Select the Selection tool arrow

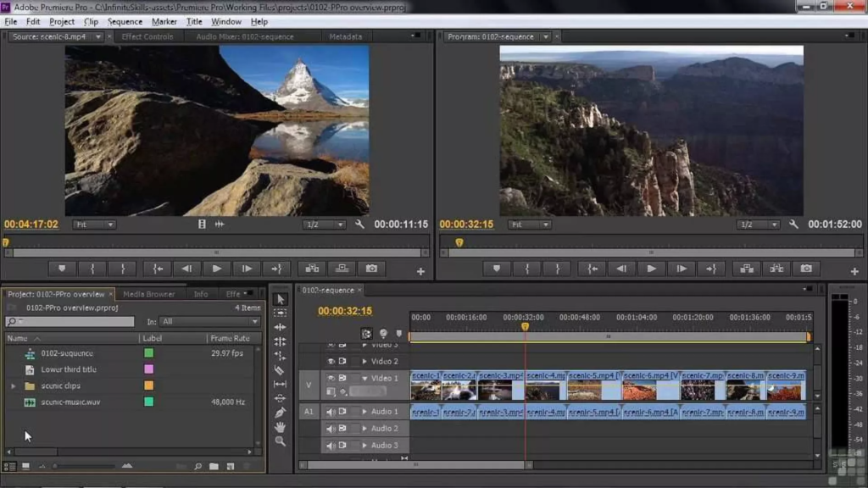tap(280, 299)
